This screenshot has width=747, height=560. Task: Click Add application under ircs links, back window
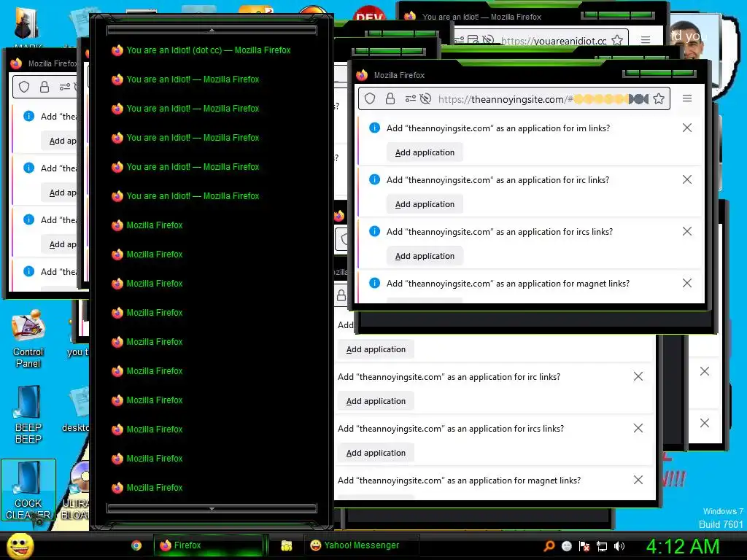[x=376, y=453]
